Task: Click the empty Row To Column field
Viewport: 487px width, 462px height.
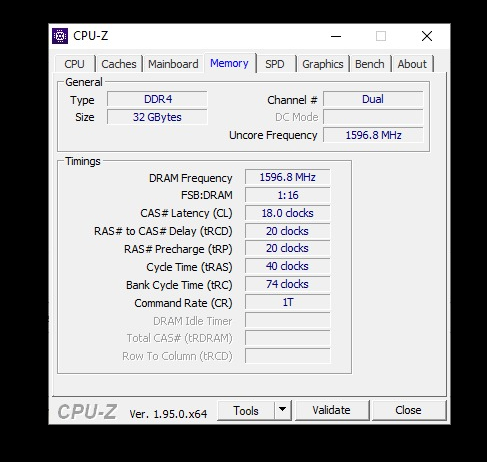Action: coord(288,356)
